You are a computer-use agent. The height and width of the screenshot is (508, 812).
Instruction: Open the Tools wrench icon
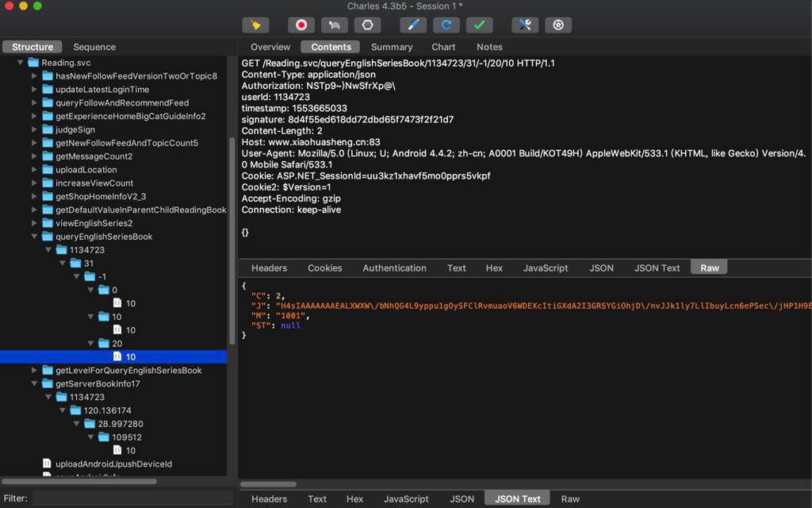(525, 25)
